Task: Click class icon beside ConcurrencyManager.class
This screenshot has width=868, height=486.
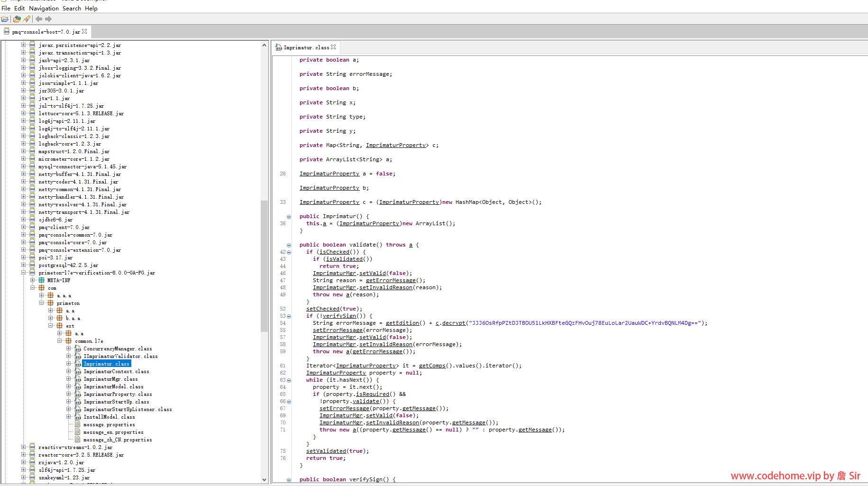Action: [78, 348]
